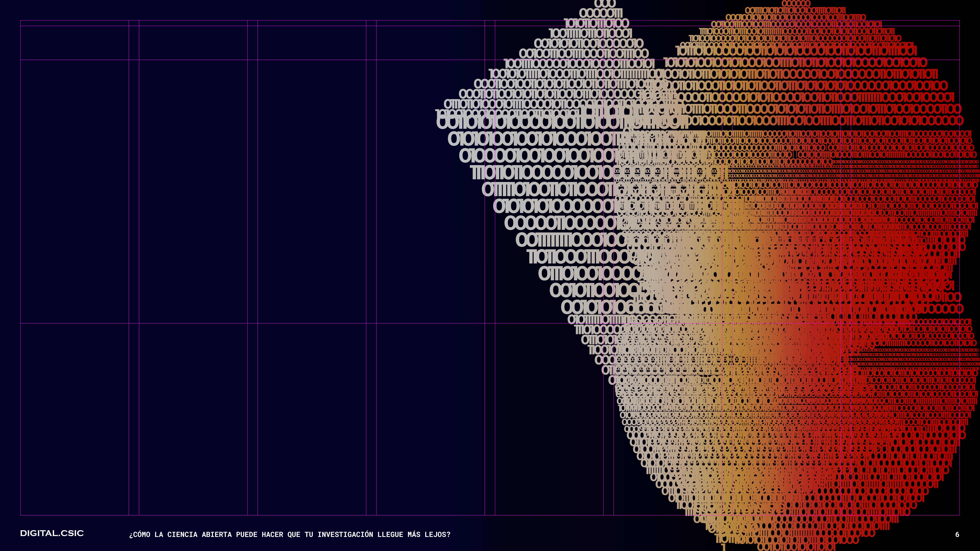Click the second column's large middle grid cell
980x551 pixels.
(x=193, y=191)
